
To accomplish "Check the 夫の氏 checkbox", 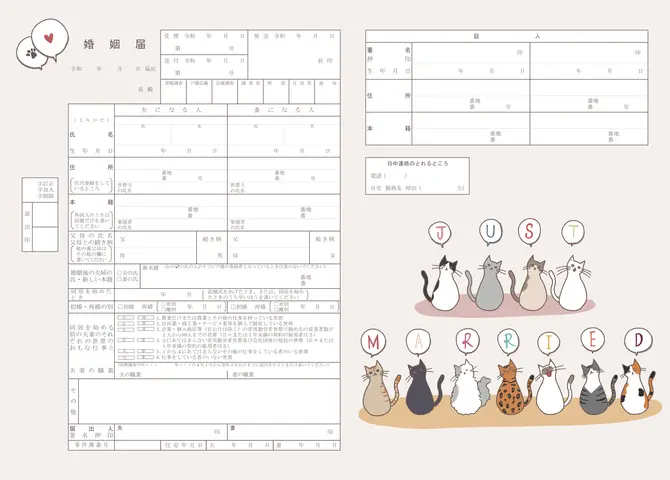I will [120, 271].
